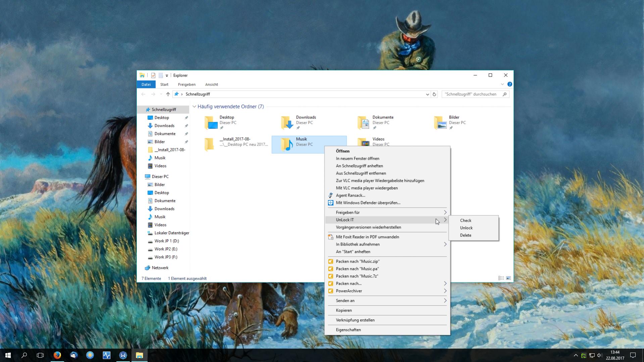This screenshot has height=362, width=644.
Task: Click the green C icon in system tray
Action: (x=584, y=355)
